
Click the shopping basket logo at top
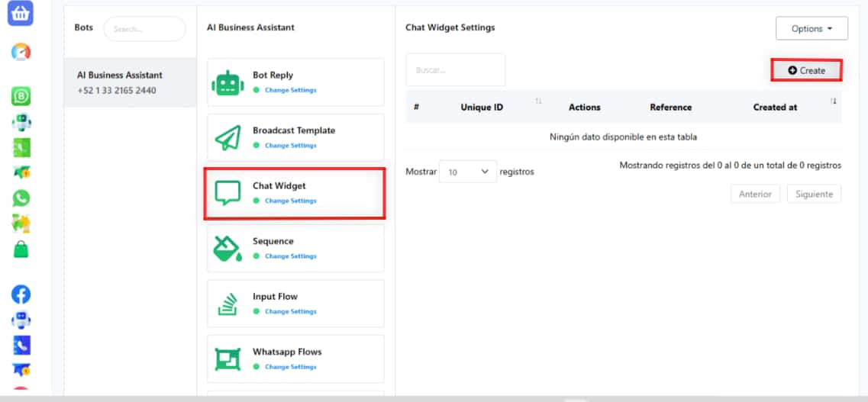tap(21, 13)
